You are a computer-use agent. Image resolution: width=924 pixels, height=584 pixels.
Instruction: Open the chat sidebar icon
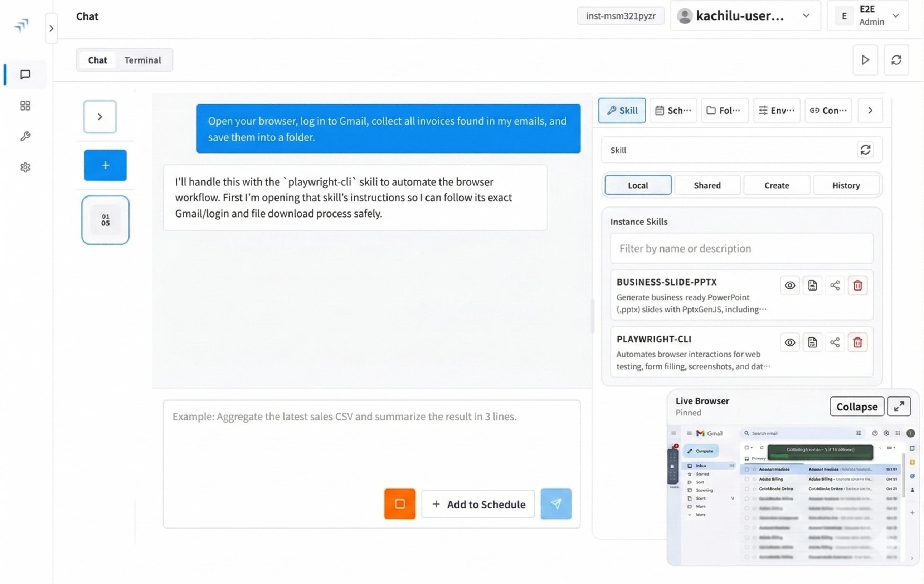pyautogui.click(x=25, y=74)
